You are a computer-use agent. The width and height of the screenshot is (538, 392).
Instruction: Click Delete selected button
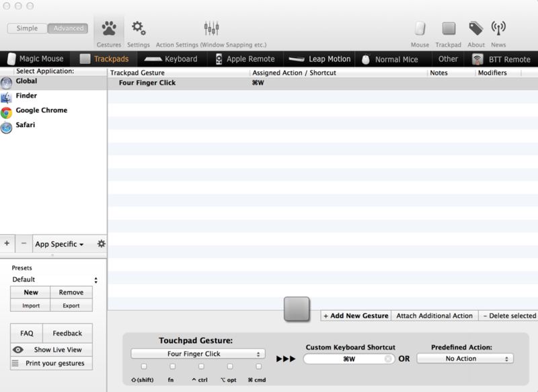(509, 315)
